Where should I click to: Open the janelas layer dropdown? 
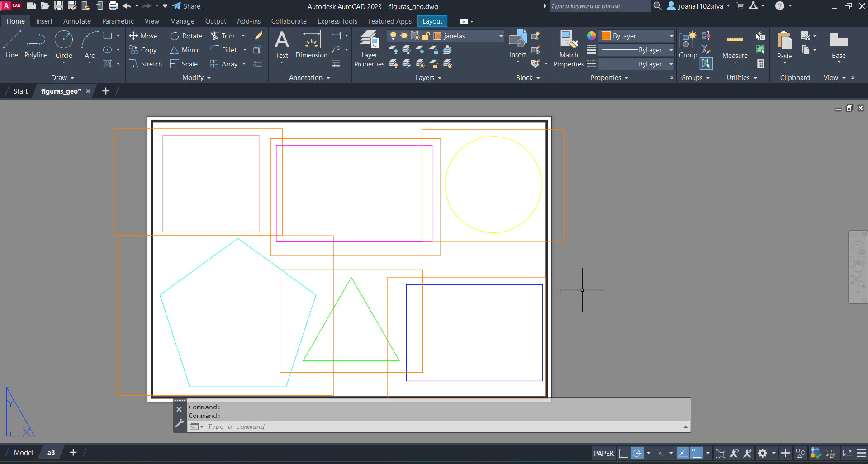point(501,36)
